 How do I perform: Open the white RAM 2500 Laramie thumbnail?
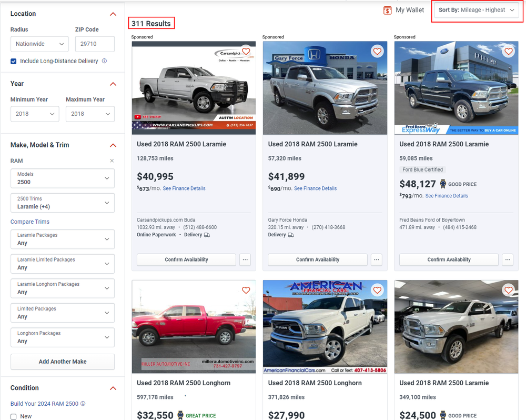tap(456, 327)
